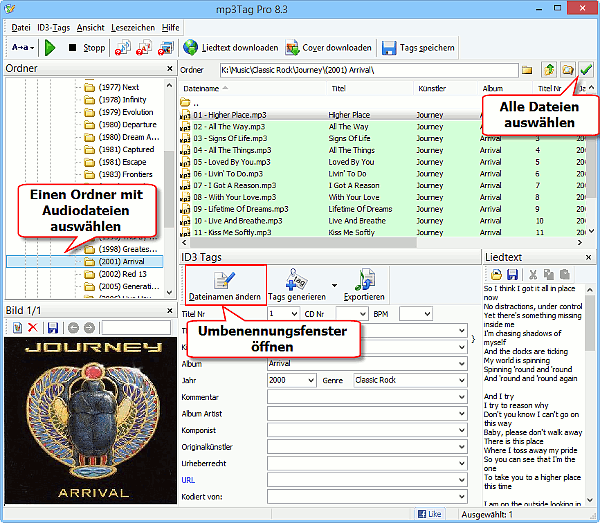Click the browse folder icon beside path
The height and width of the screenshot is (523, 600).
[527, 70]
